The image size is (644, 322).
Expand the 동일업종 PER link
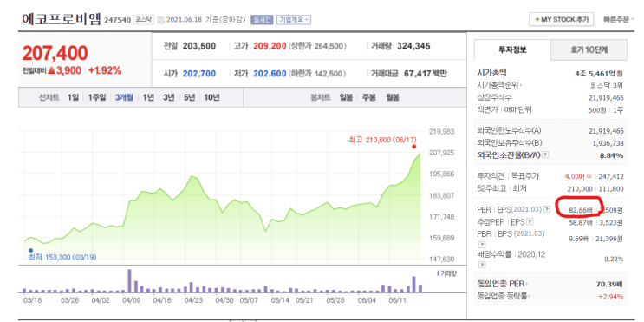coord(503,284)
